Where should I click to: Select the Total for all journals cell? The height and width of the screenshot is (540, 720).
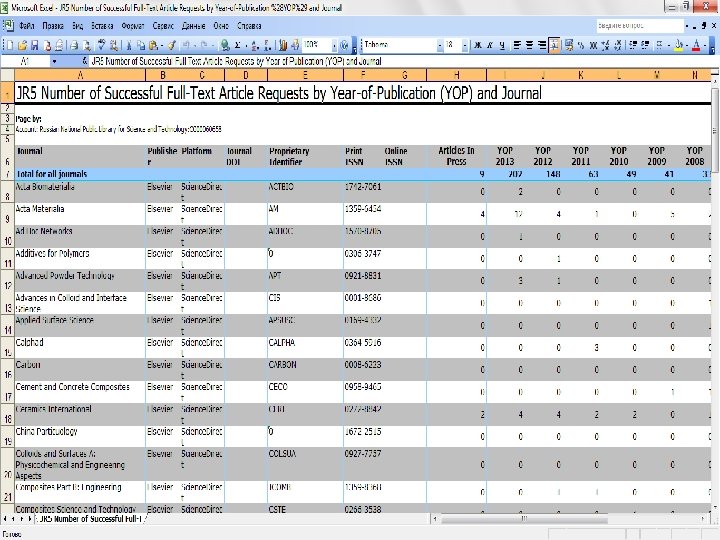(80, 174)
